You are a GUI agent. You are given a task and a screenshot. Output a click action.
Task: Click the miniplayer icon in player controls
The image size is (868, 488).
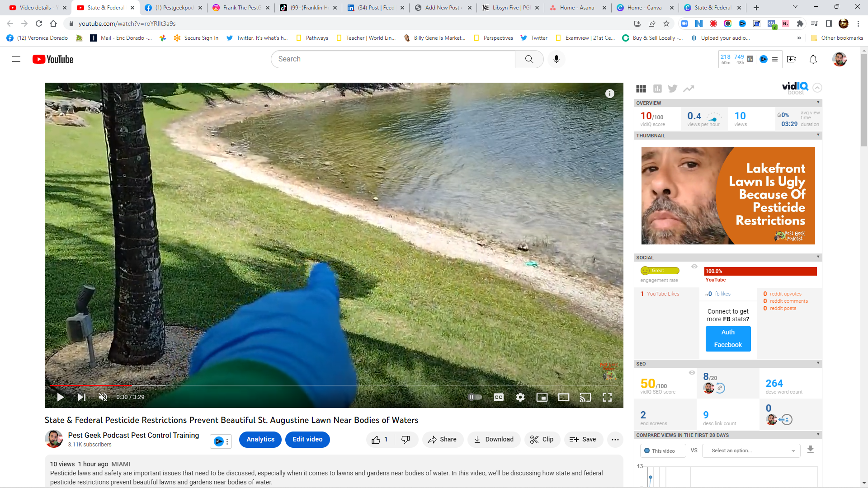click(542, 397)
